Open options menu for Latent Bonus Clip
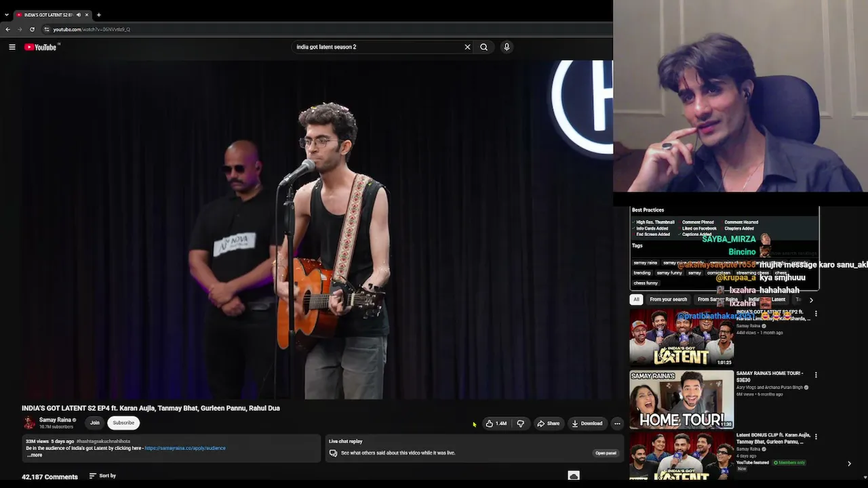868x488 pixels. point(816,436)
